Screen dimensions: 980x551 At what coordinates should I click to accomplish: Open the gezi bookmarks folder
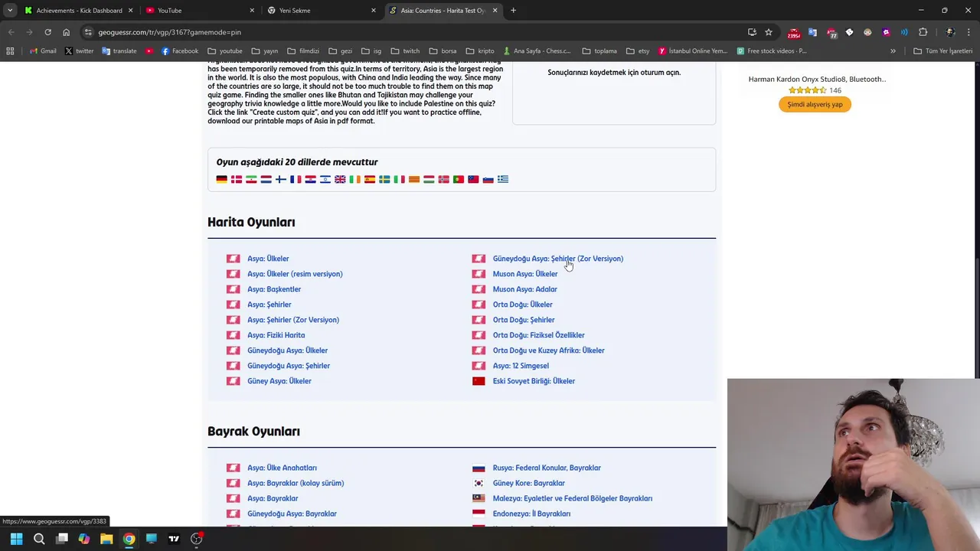pyautogui.click(x=341, y=51)
